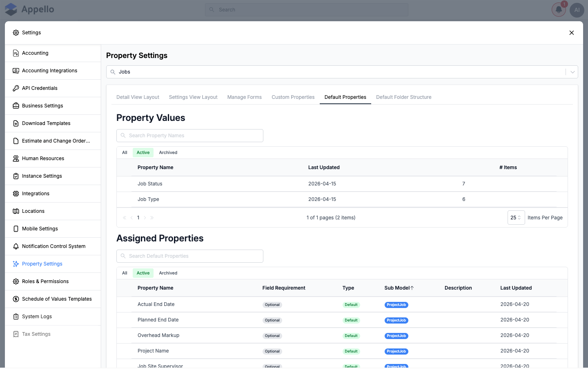Click the Download Templates icon
The width and height of the screenshot is (588, 375).
[16, 123]
